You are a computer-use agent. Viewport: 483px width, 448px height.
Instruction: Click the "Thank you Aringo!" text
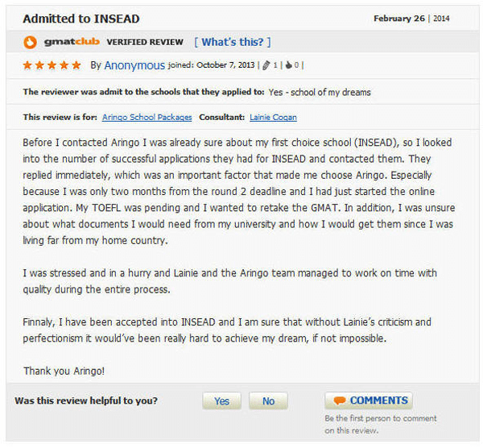64,371
